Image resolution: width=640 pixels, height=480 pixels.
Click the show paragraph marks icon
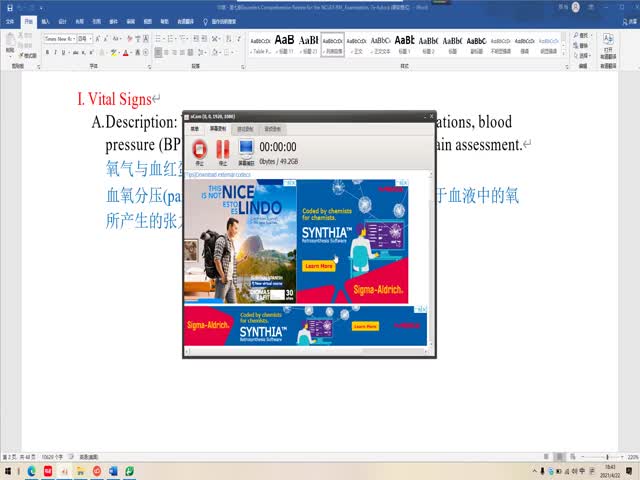(x=239, y=39)
